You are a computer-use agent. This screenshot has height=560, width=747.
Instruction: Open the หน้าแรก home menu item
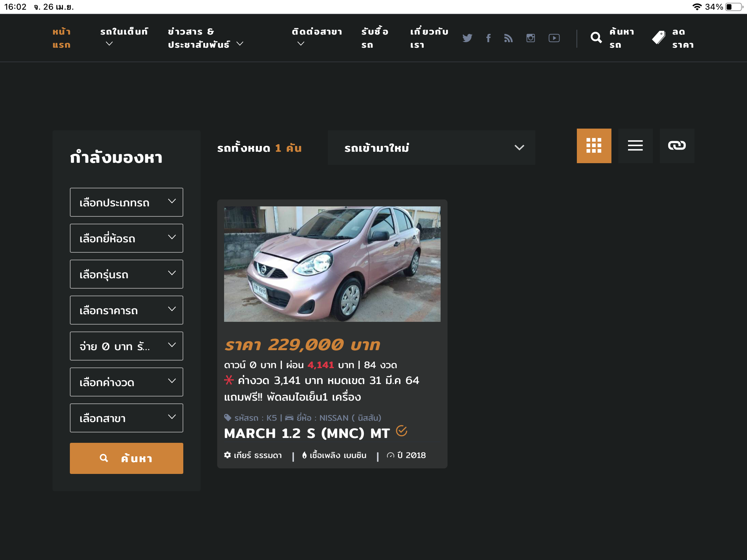point(62,38)
